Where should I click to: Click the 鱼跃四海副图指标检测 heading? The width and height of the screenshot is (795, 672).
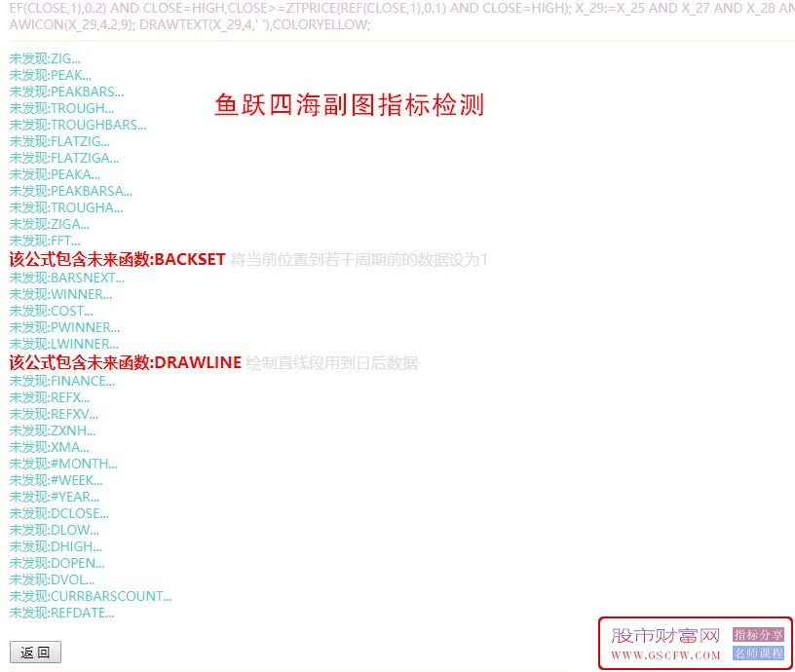point(350,105)
